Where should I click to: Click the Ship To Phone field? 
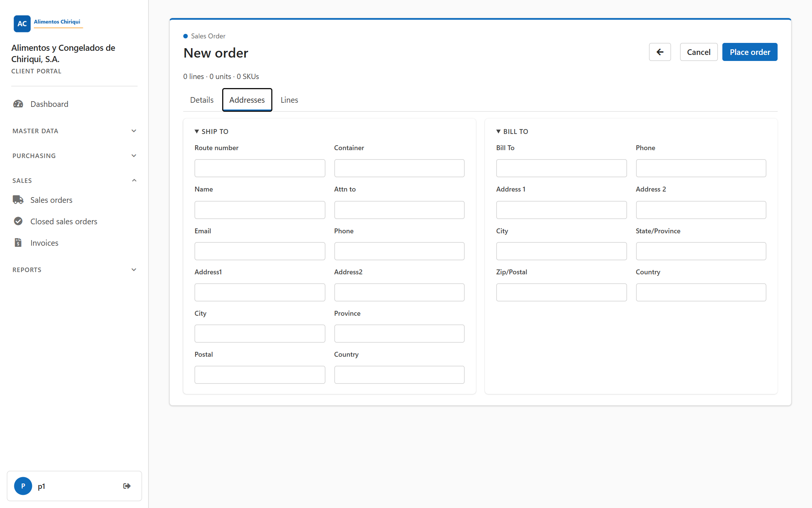(x=399, y=251)
